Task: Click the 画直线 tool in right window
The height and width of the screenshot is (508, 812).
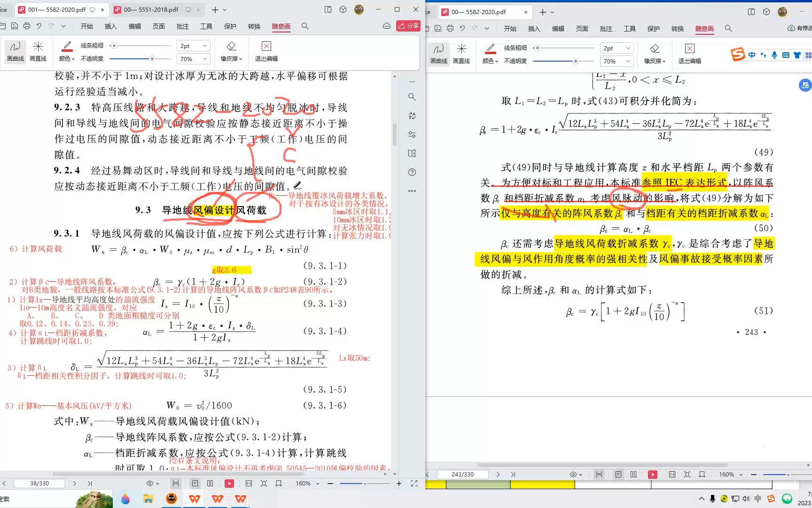Action: pyautogui.click(x=461, y=54)
